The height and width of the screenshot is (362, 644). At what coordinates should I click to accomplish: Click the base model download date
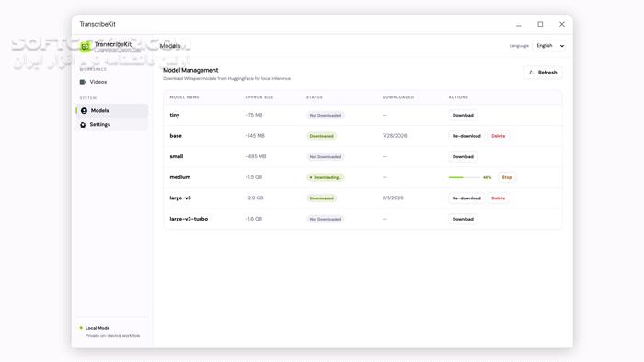(395, 136)
